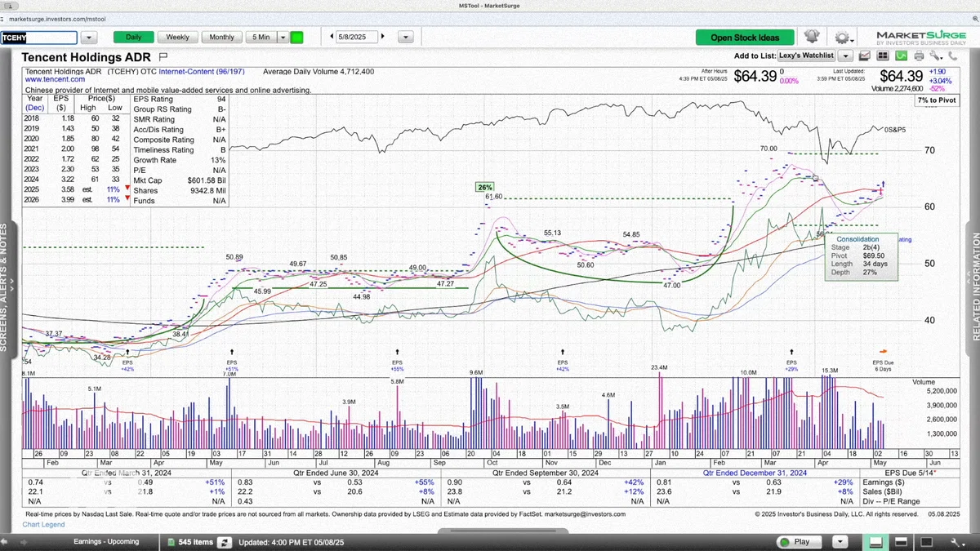This screenshot has height=551, width=980.
Task: Expand the Related Information side panel
Action: tap(974, 287)
